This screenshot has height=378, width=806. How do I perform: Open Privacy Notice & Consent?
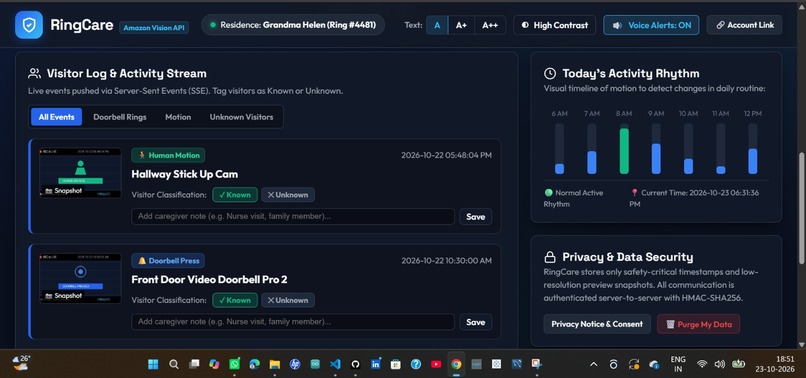[597, 324]
